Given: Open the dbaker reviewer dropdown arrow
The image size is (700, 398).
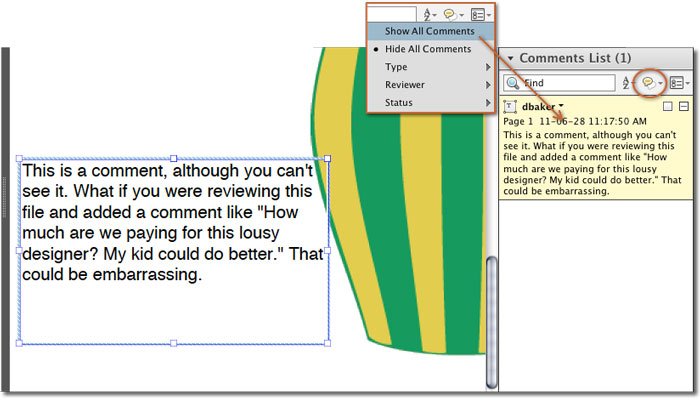Looking at the screenshot, I should click(561, 106).
